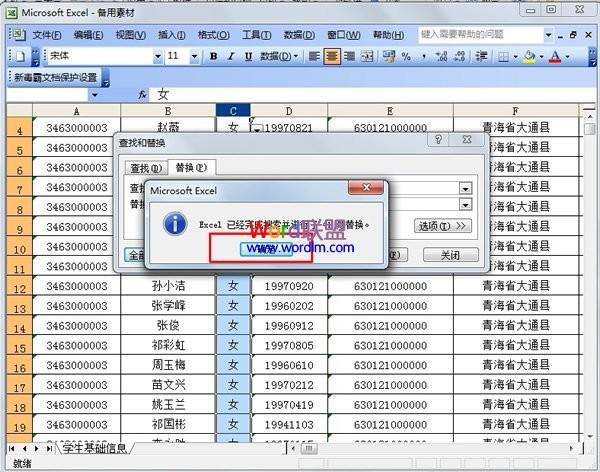Open the 格式(O) menu
This screenshot has height=472, width=600.
[214, 35]
